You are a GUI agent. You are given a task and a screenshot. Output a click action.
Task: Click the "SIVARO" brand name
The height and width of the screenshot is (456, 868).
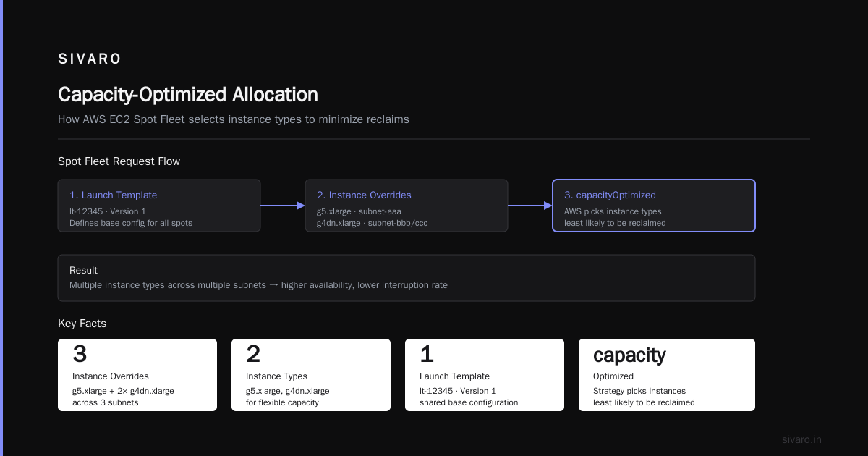(90, 59)
